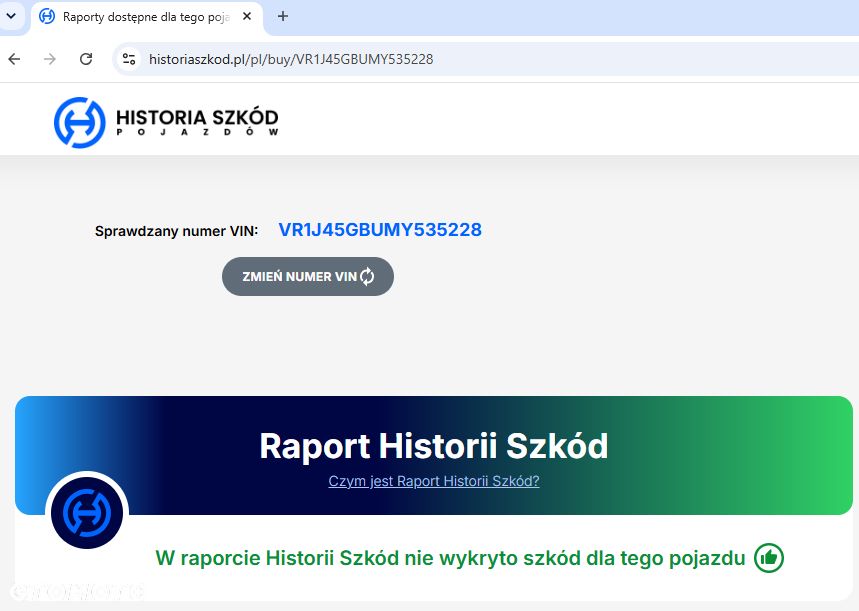The height and width of the screenshot is (611, 859).
Task: Click the 'HISTORIA SZKÓD POJAZDÓW' logo text
Action: (x=197, y=122)
